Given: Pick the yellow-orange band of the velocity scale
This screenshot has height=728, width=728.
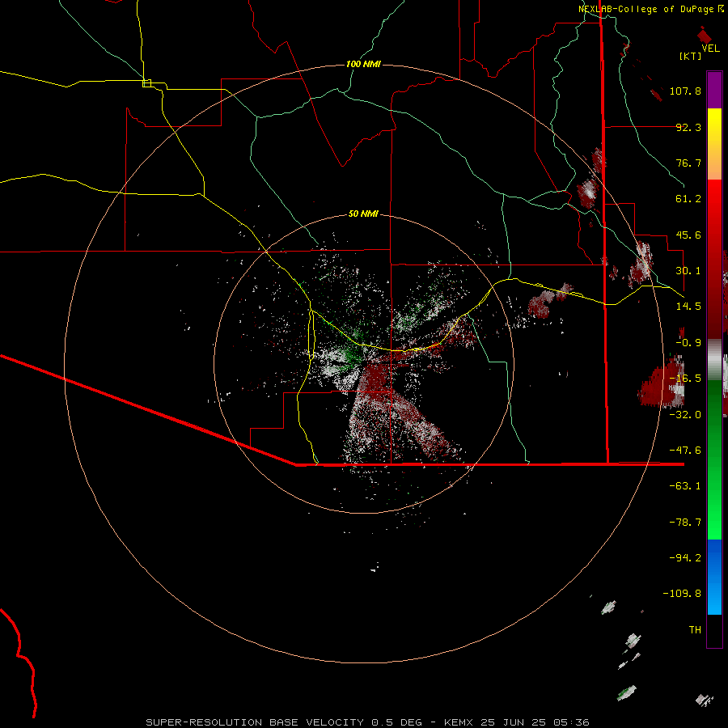Looking at the screenshot, I should 714,144.
